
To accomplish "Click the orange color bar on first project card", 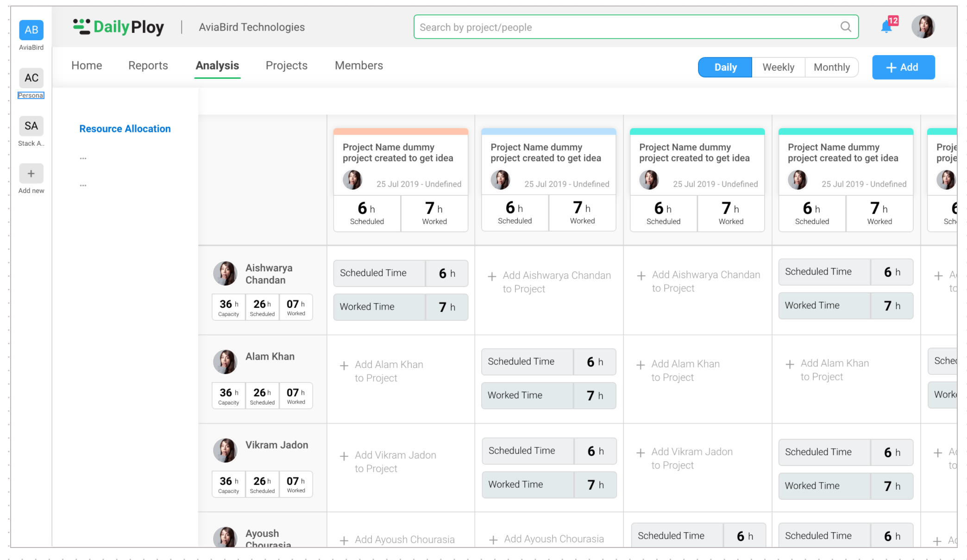I will [401, 131].
